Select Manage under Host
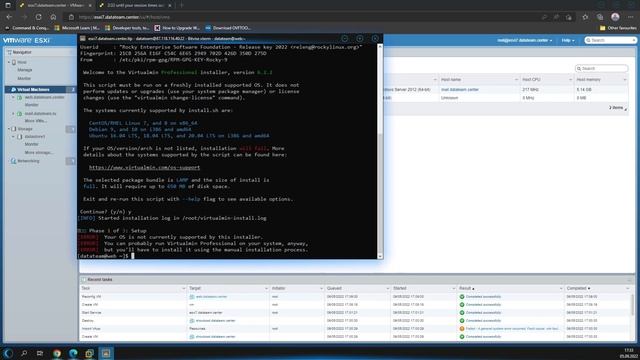Screen dimensions: 640x360 click(24, 70)
